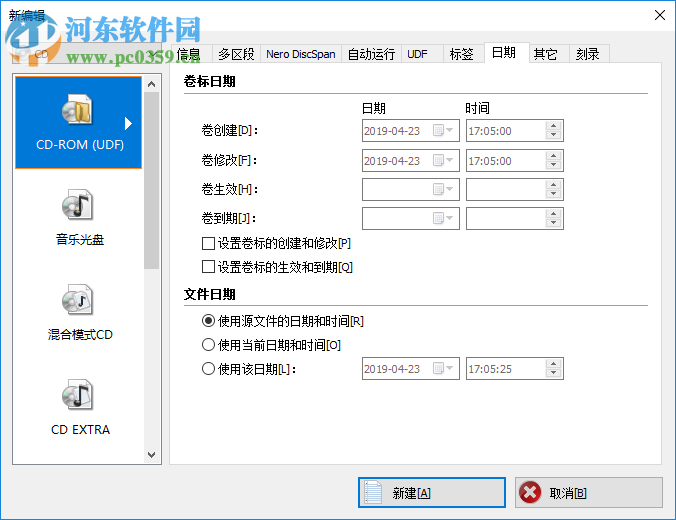Expand the 卷创建 date dropdown arrow
The height and width of the screenshot is (520, 676).
tap(450, 130)
